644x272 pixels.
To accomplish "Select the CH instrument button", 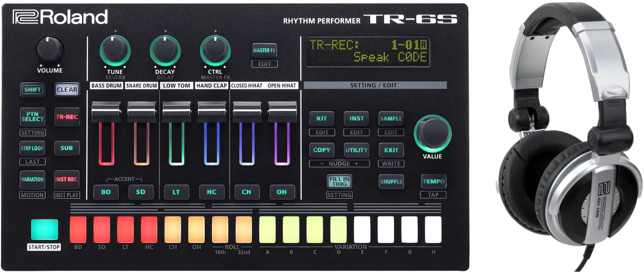I will [246, 192].
